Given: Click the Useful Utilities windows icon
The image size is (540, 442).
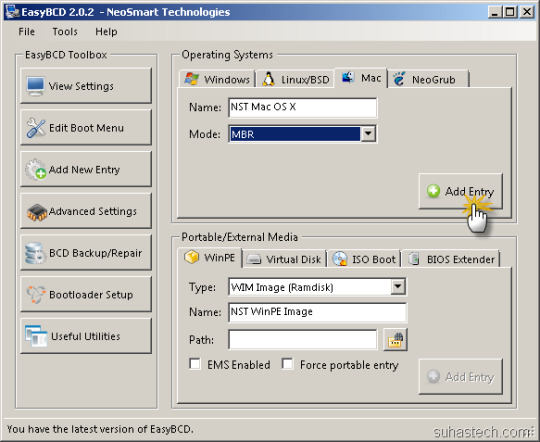Looking at the screenshot, I should (36, 336).
